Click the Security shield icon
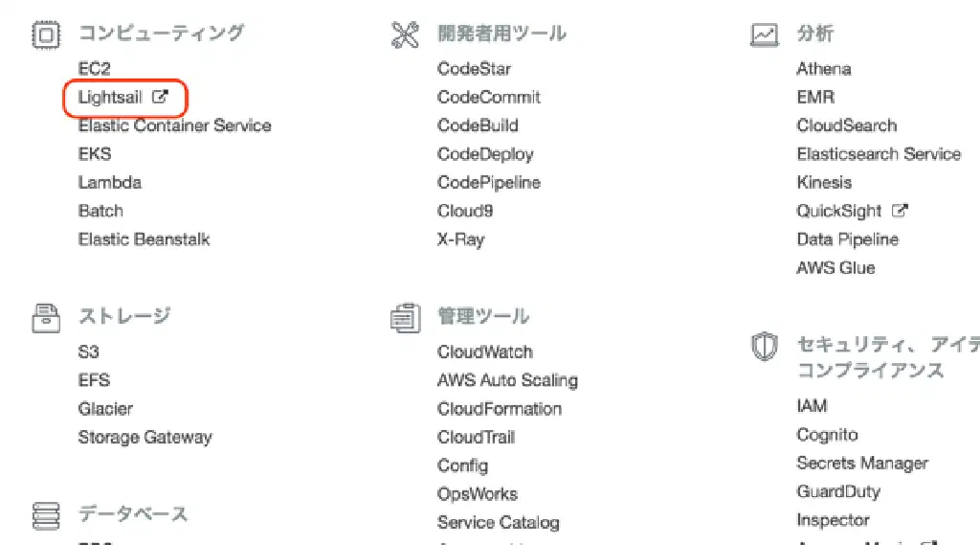The width and height of the screenshot is (980, 545). click(764, 347)
